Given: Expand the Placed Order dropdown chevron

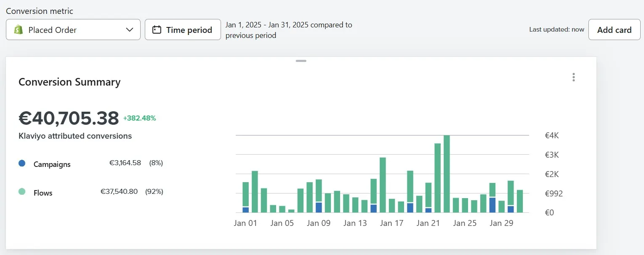Looking at the screenshot, I should click(x=130, y=30).
